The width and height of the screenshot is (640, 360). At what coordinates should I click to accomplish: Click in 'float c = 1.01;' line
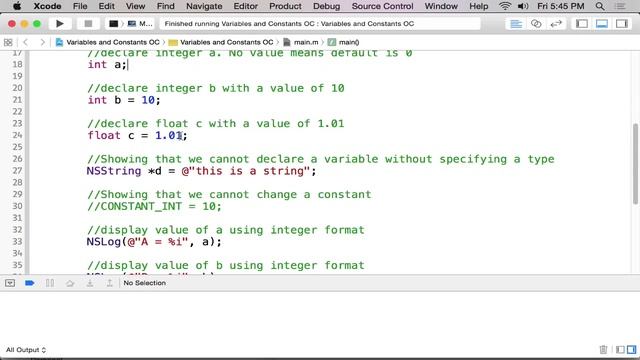137,136
